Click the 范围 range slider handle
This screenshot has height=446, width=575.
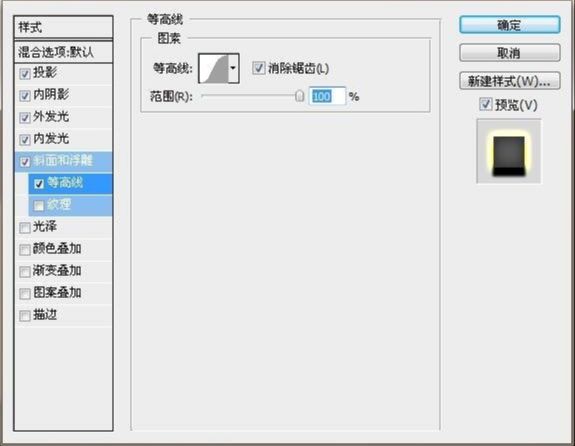(300, 96)
